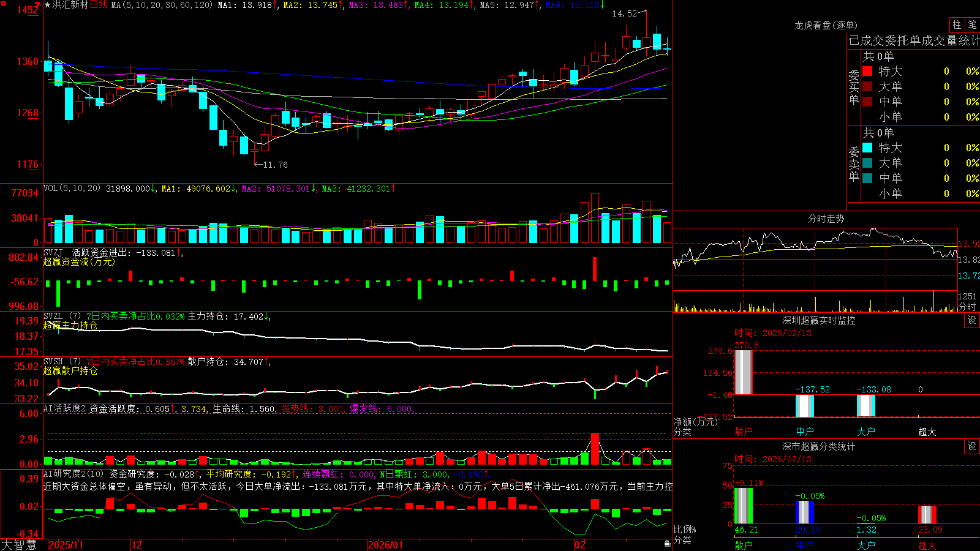This screenshot has width=980, height=551.
Task: Click the 超赢资金流(万元) label
Action: pos(79,262)
